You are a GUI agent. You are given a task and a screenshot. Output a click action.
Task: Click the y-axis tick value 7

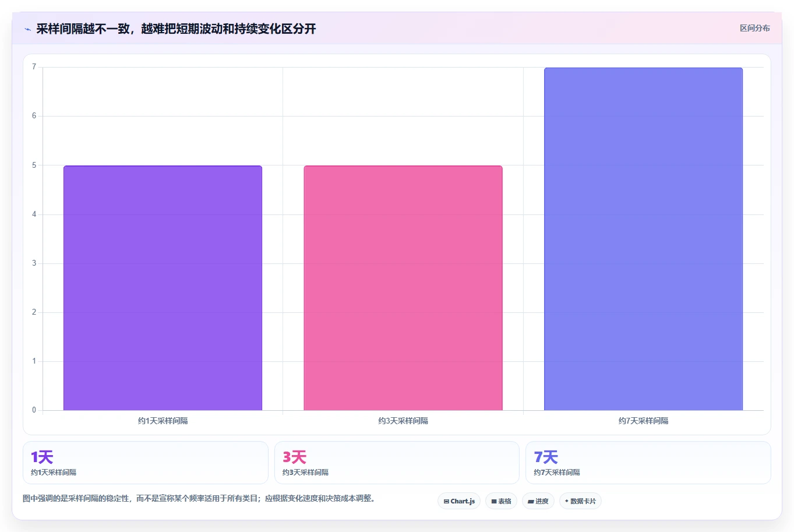(x=34, y=67)
